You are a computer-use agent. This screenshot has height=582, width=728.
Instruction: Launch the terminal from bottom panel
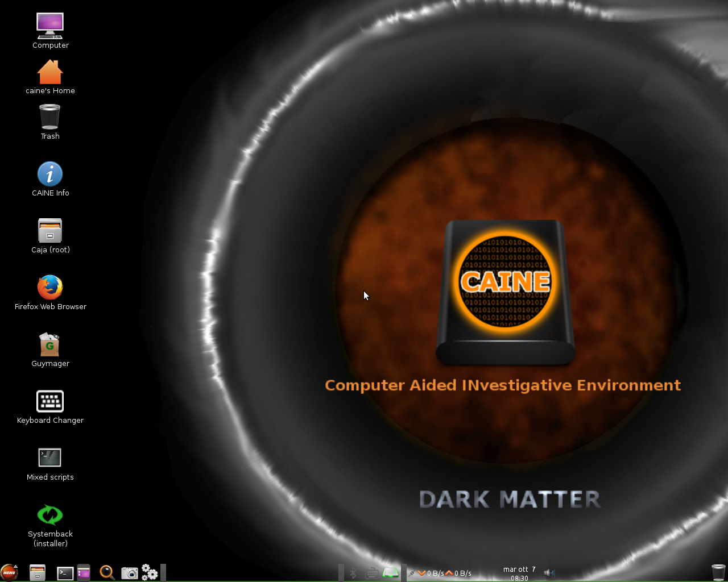click(x=65, y=573)
